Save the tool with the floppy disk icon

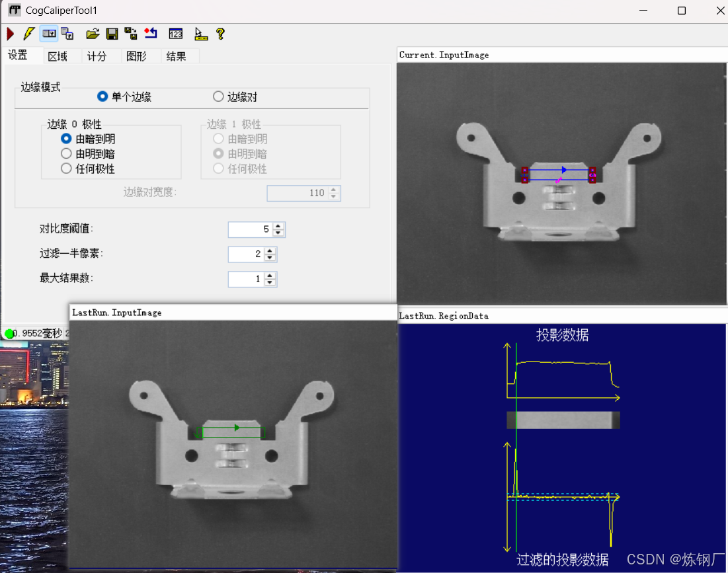pyautogui.click(x=112, y=34)
